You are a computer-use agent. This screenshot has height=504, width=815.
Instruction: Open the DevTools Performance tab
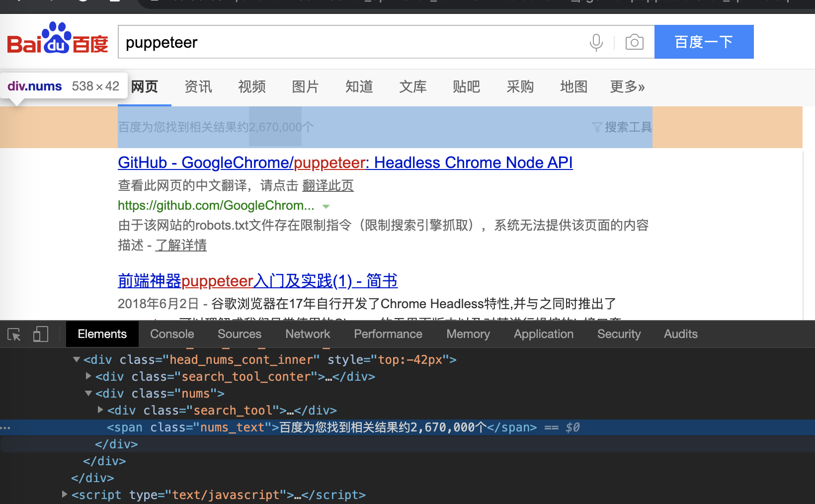388,334
